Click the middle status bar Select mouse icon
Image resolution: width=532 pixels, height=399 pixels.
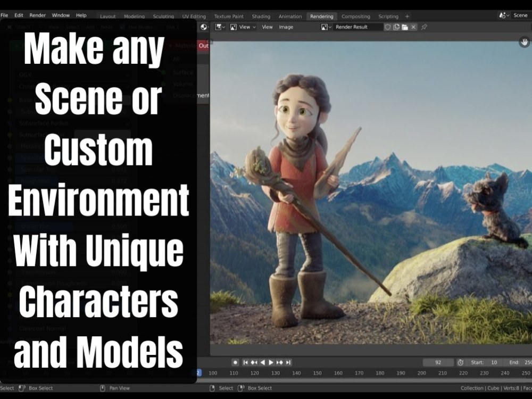pyautogui.click(x=212, y=388)
